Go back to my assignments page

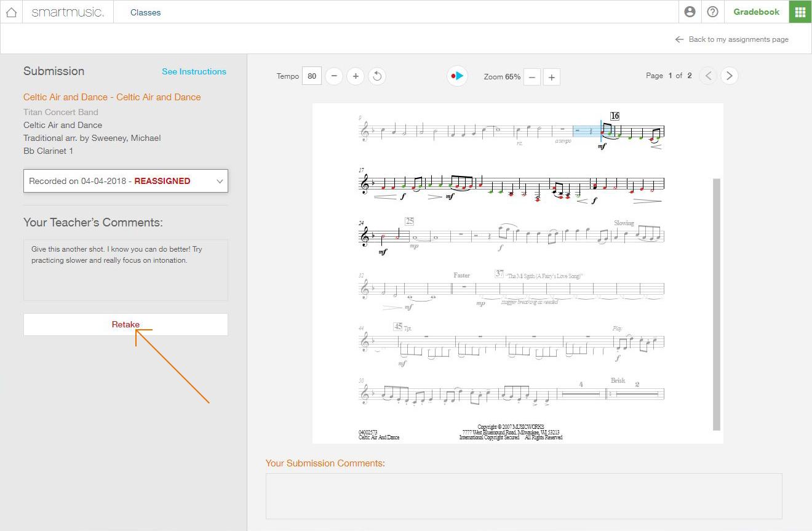[x=731, y=39]
